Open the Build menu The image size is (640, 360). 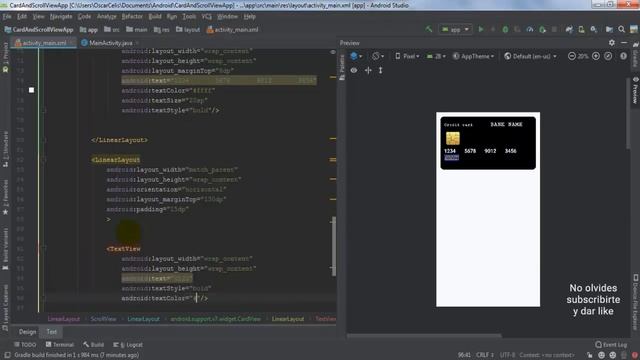tap(155, 17)
